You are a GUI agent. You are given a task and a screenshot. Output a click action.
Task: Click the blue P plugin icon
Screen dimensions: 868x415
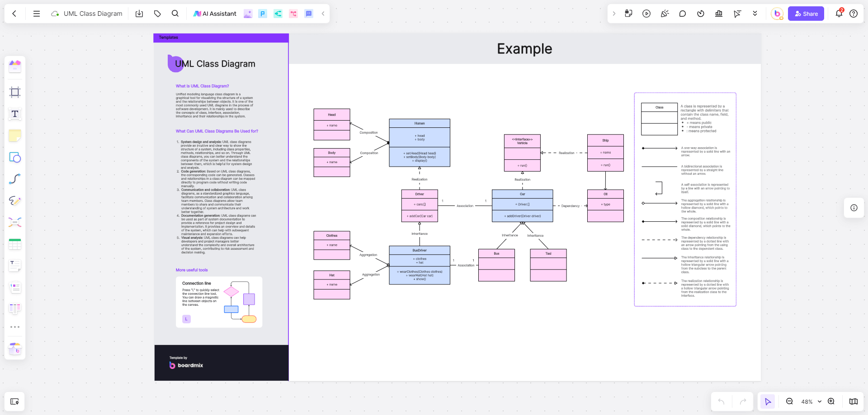pyautogui.click(x=263, y=14)
